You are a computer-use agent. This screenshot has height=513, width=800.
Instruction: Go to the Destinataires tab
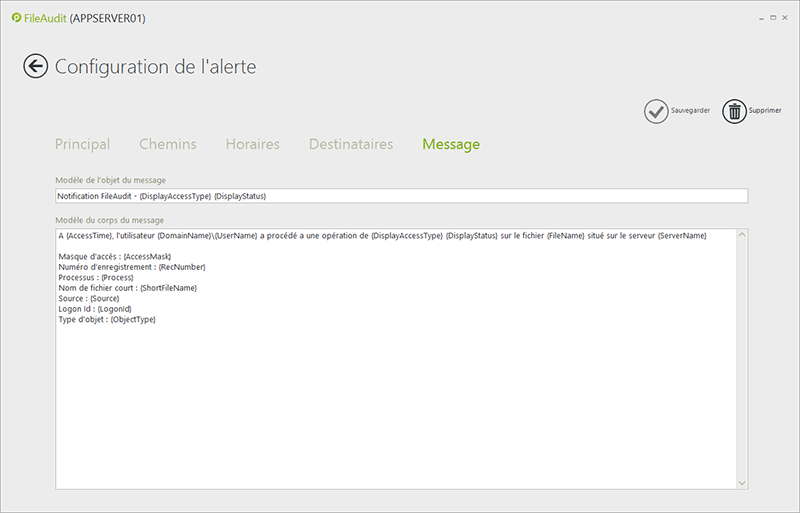(x=350, y=144)
